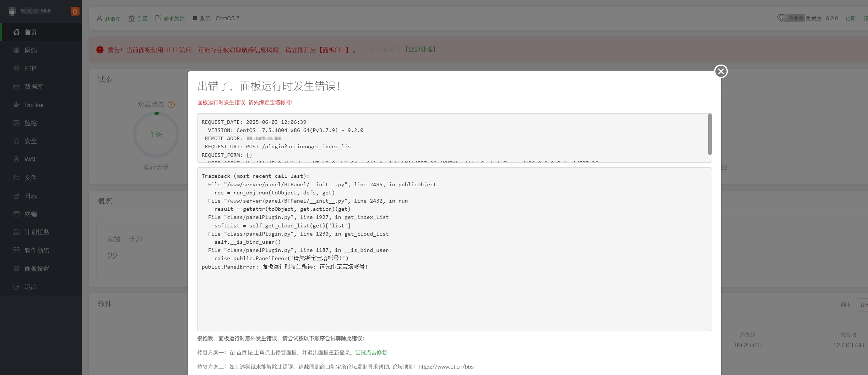Click the globe icon beside 网站

point(16,50)
